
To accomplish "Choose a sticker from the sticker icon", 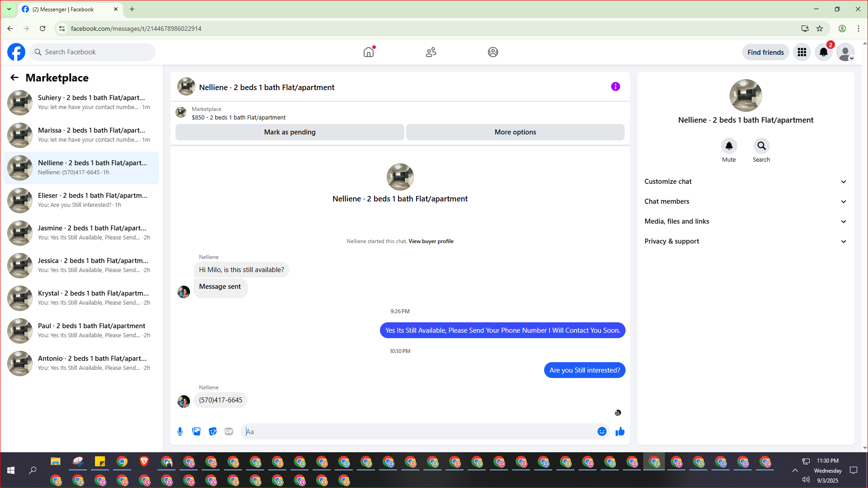I will tap(213, 431).
